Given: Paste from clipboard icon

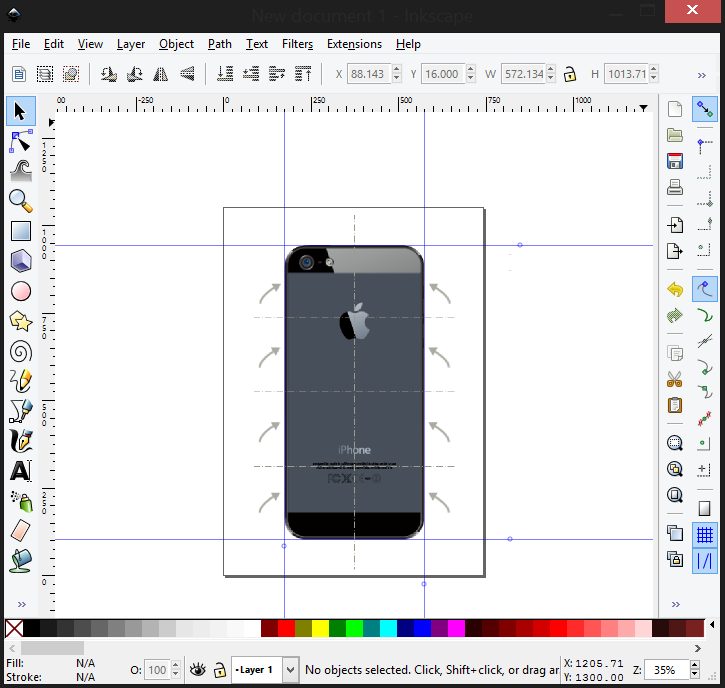Looking at the screenshot, I should pos(675,405).
